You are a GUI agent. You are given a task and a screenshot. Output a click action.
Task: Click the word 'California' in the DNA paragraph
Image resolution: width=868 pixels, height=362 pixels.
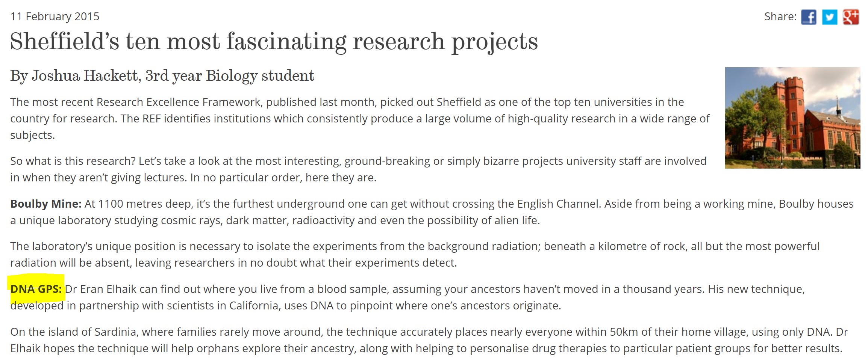click(x=254, y=306)
